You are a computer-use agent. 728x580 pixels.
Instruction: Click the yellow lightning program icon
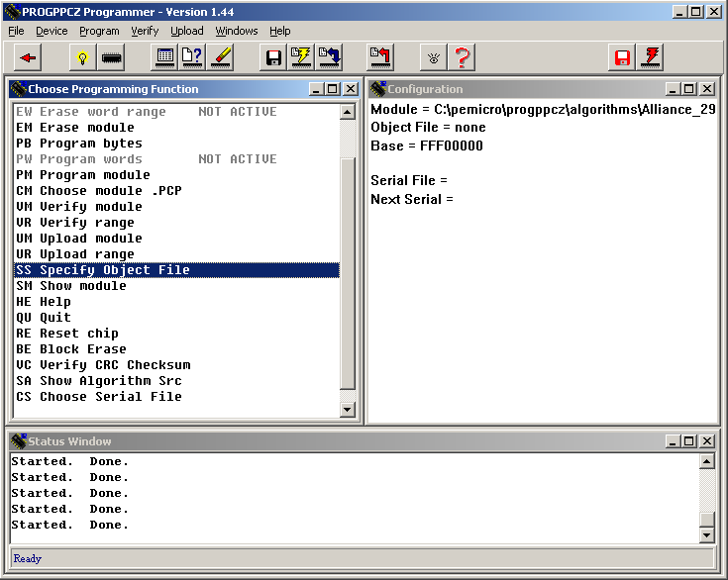tap(301, 57)
